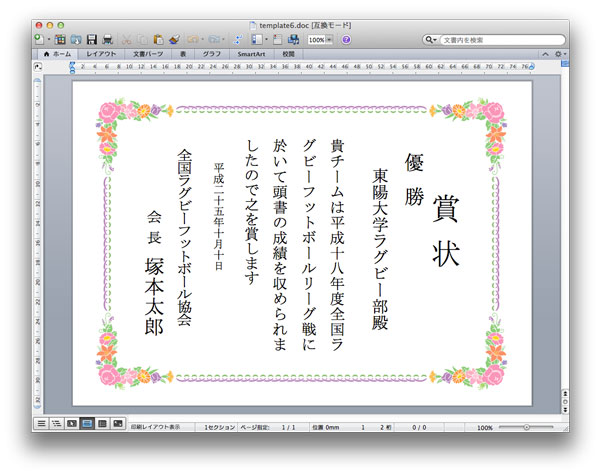Click the Save document icon
This screenshot has height=475, width=600.
(91, 39)
